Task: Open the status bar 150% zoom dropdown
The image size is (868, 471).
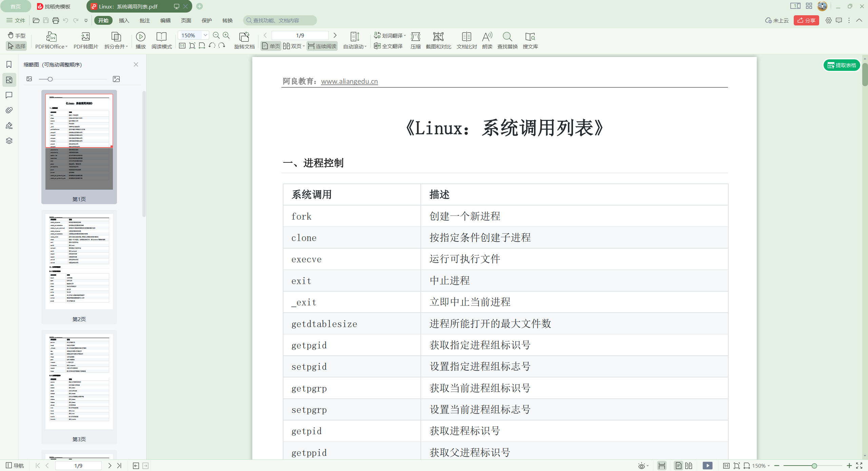Action: [761, 466]
